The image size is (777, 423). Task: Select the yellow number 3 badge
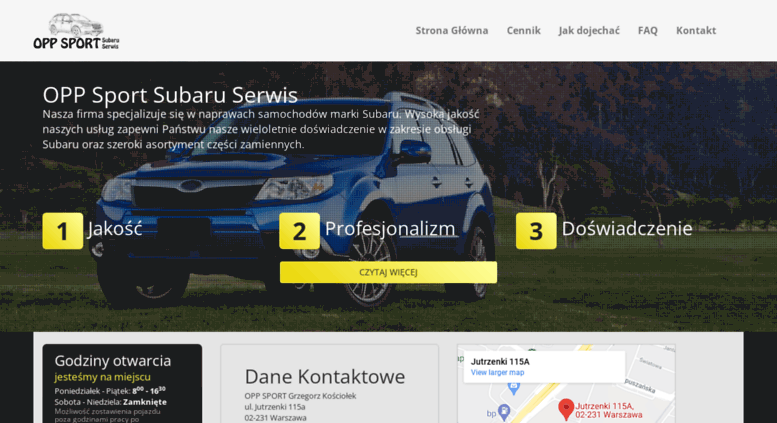coord(536,231)
